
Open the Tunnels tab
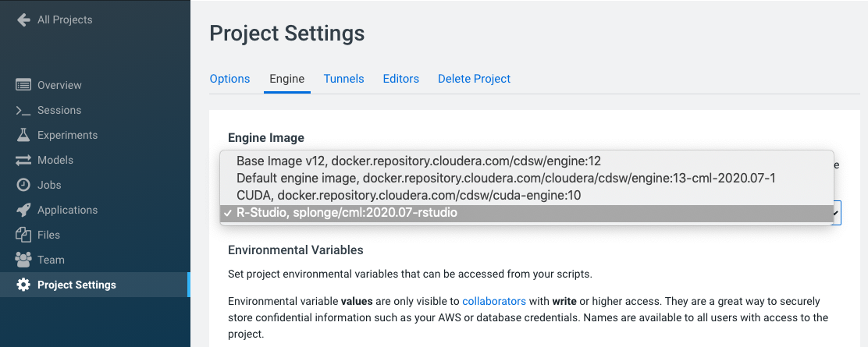point(343,79)
